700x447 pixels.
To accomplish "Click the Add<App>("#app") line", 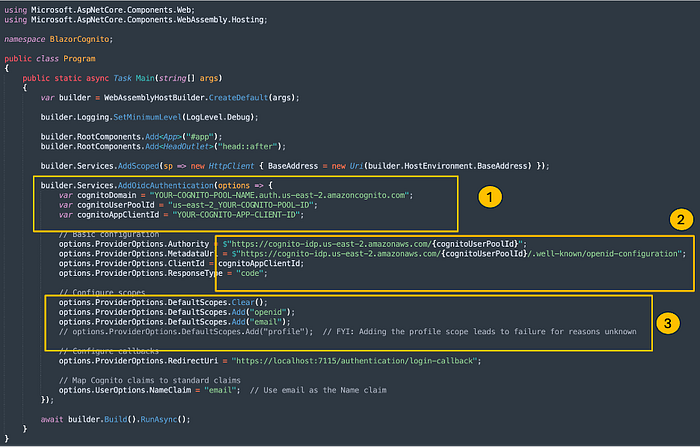I will (x=131, y=137).
